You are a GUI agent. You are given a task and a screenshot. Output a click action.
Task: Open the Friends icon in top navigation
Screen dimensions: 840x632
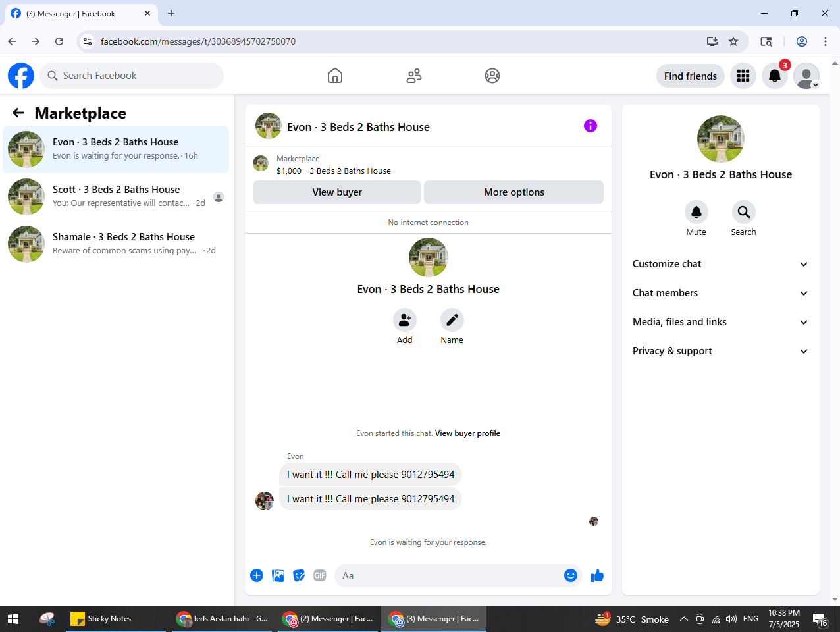click(414, 76)
